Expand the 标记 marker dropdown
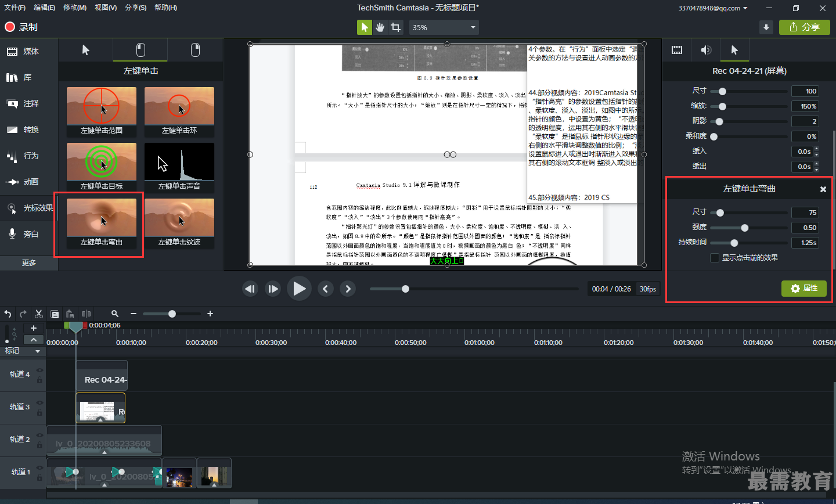Image resolution: width=836 pixels, height=504 pixels. pyautogui.click(x=38, y=351)
